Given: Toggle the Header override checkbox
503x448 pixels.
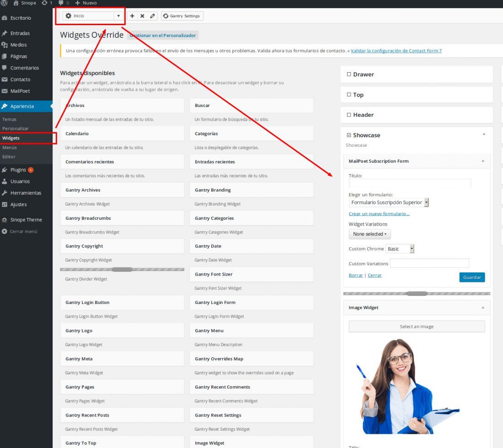Looking at the screenshot, I should point(349,115).
